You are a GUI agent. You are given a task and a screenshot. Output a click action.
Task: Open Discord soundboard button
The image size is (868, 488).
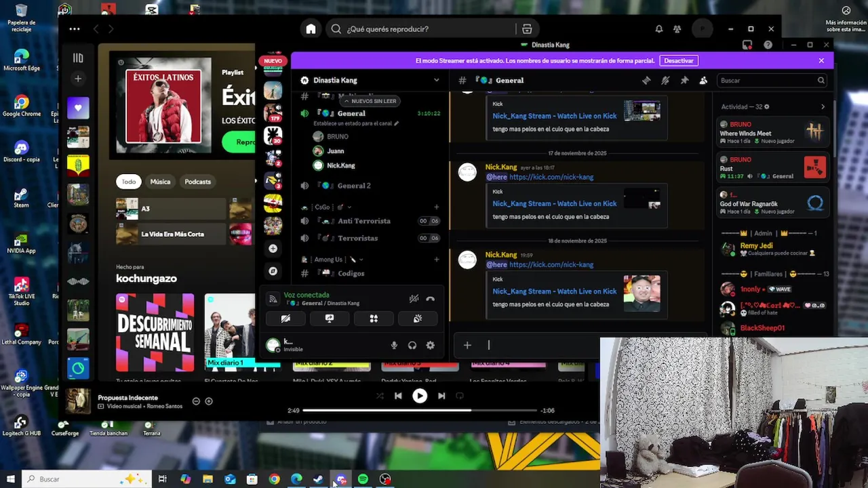[418, 319]
